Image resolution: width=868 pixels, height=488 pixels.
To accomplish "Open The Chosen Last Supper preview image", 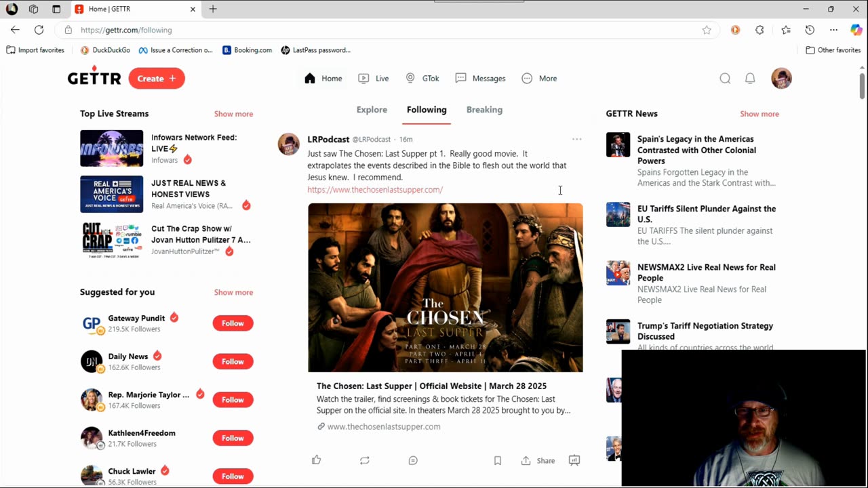I will coord(446,287).
